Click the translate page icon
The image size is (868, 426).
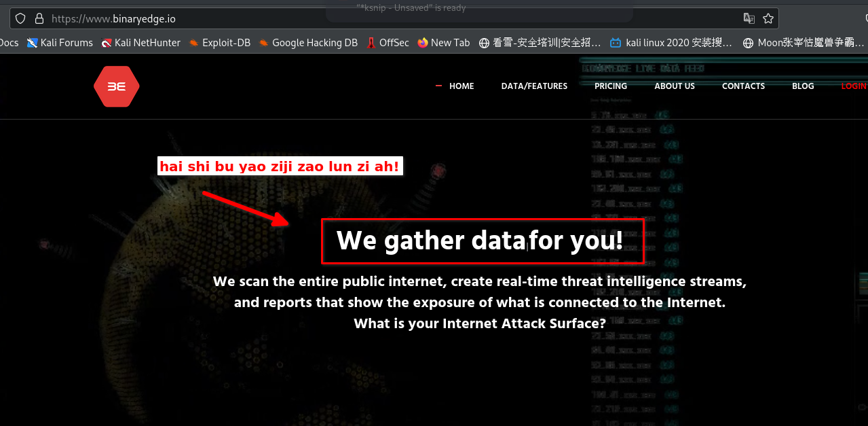(x=749, y=18)
